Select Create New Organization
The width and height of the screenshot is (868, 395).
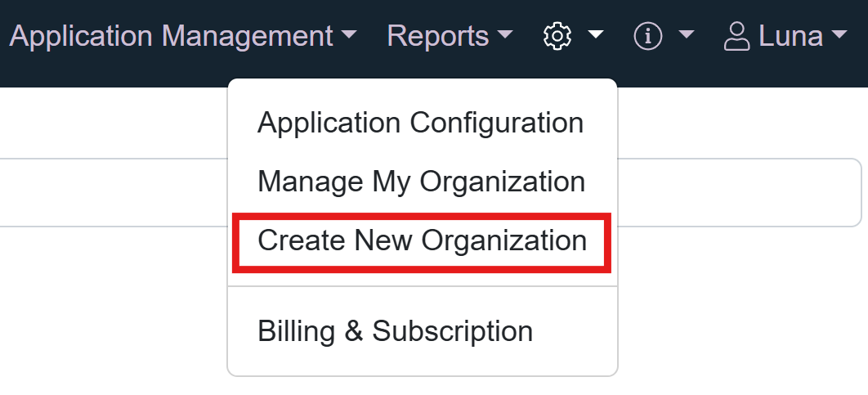[x=422, y=240]
